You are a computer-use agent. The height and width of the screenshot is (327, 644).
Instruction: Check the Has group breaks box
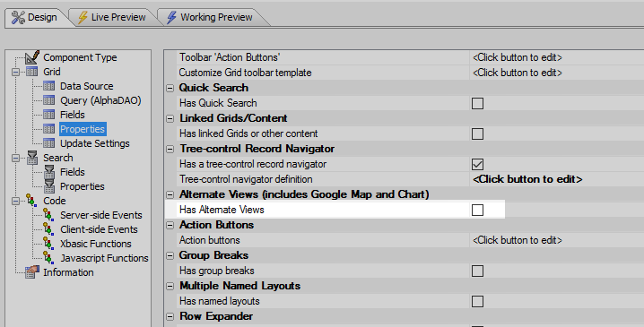(x=477, y=271)
